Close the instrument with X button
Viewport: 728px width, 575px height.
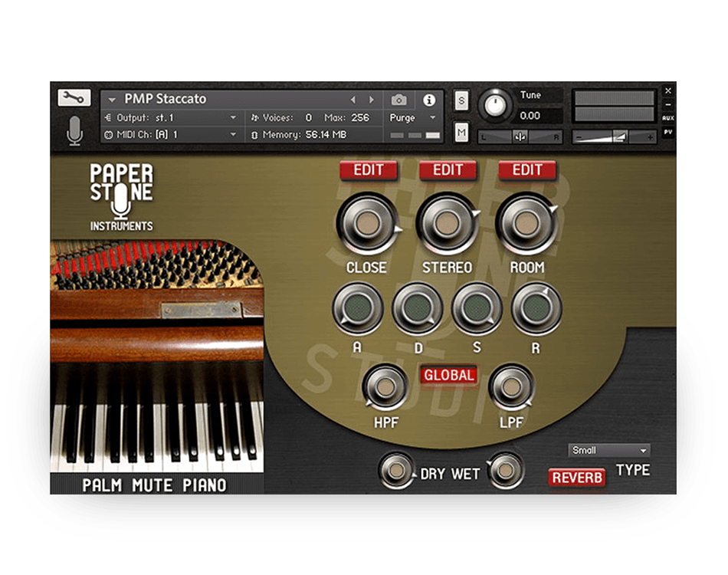click(x=667, y=90)
